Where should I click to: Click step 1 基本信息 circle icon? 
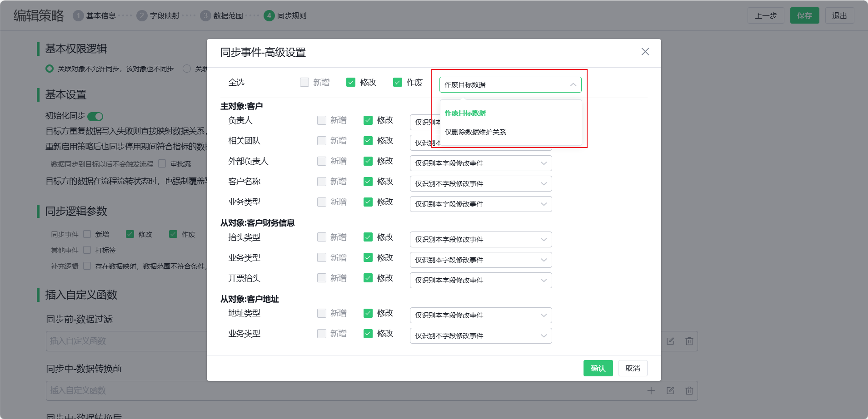pyautogui.click(x=78, y=15)
